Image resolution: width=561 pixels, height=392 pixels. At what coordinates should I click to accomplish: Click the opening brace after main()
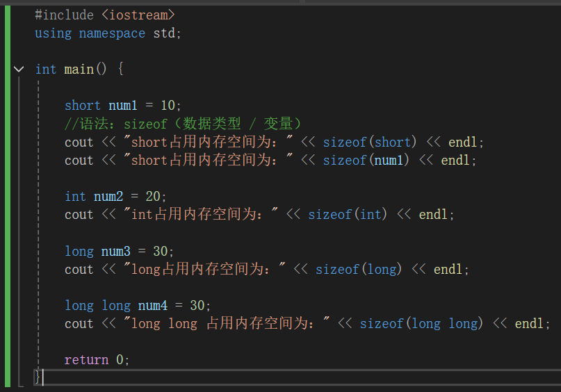click(x=120, y=69)
